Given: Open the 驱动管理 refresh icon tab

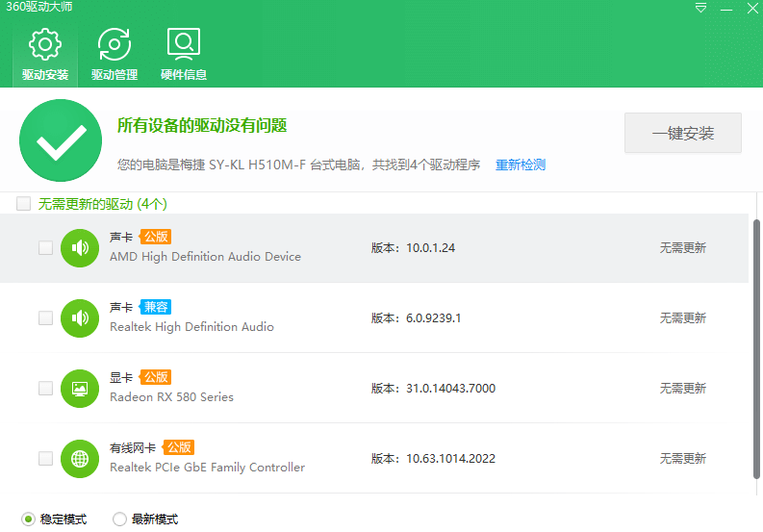Looking at the screenshot, I should pos(114,55).
